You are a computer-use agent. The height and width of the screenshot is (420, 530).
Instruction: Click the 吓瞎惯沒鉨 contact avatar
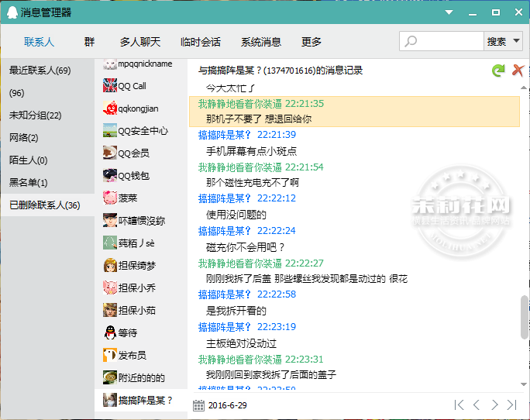click(110, 220)
